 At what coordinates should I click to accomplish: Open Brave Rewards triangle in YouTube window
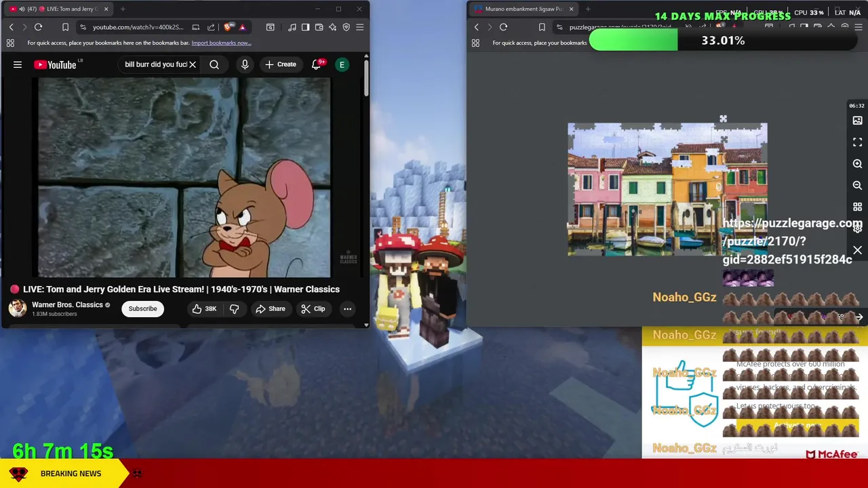pos(242,27)
